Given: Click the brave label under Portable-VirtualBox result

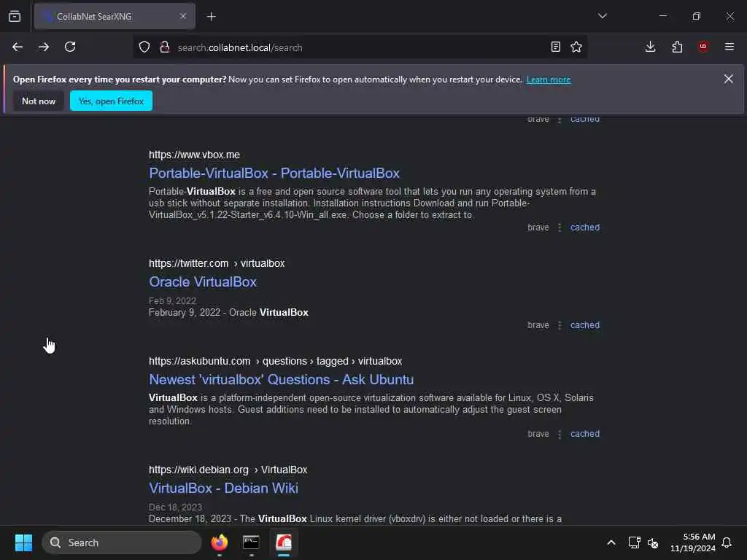Looking at the screenshot, I should (538, 227).
